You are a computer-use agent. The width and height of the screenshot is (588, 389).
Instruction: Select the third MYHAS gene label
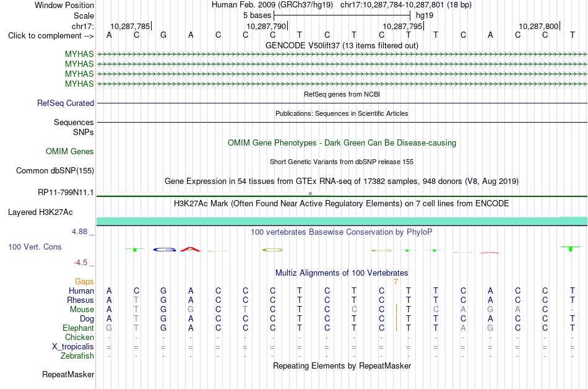(x=79, y=74)
